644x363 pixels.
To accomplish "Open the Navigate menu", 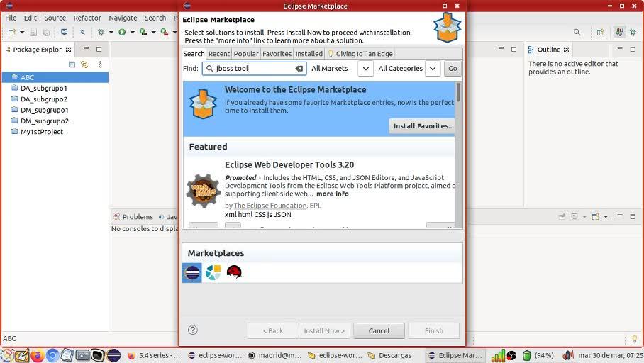I will (x=123, y=18).
